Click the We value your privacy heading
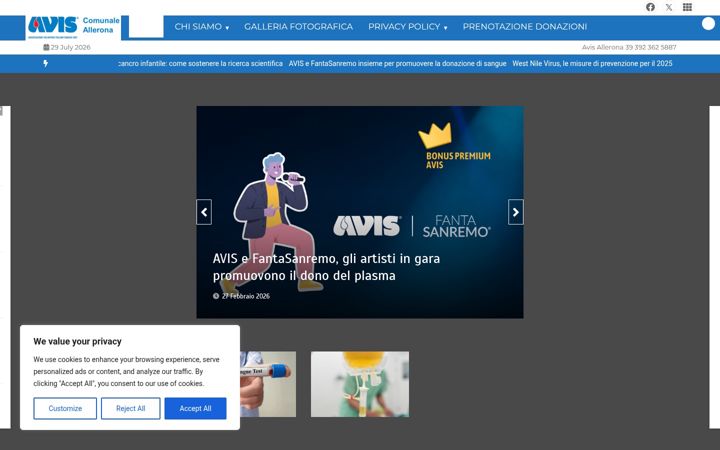This screenshot has height=450, width=720. [78, 341]
